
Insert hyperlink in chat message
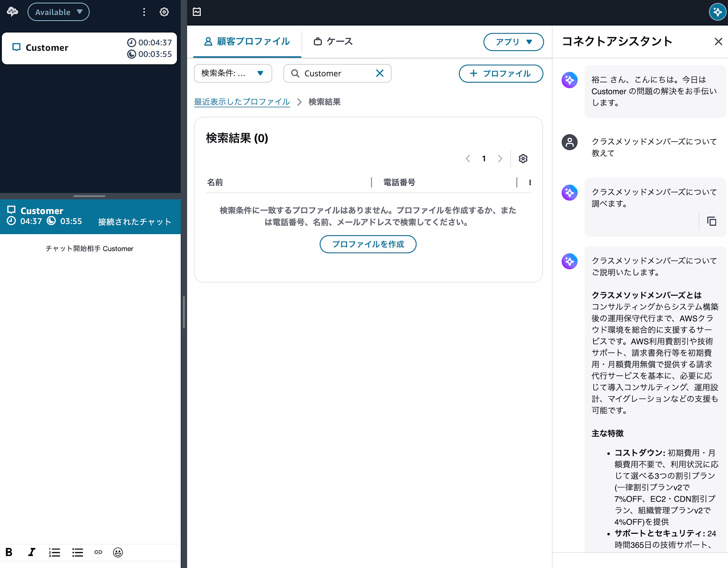click(98, 552)
